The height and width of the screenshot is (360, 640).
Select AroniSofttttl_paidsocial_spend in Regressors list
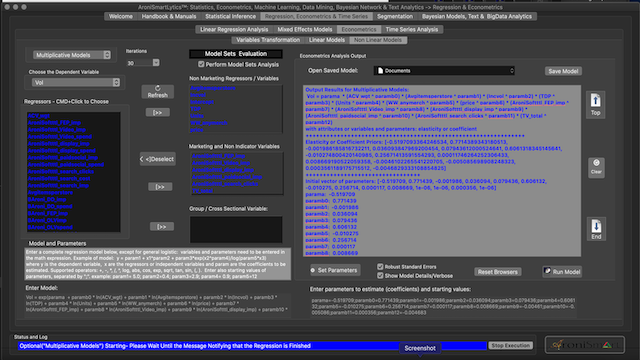point(66,164)
